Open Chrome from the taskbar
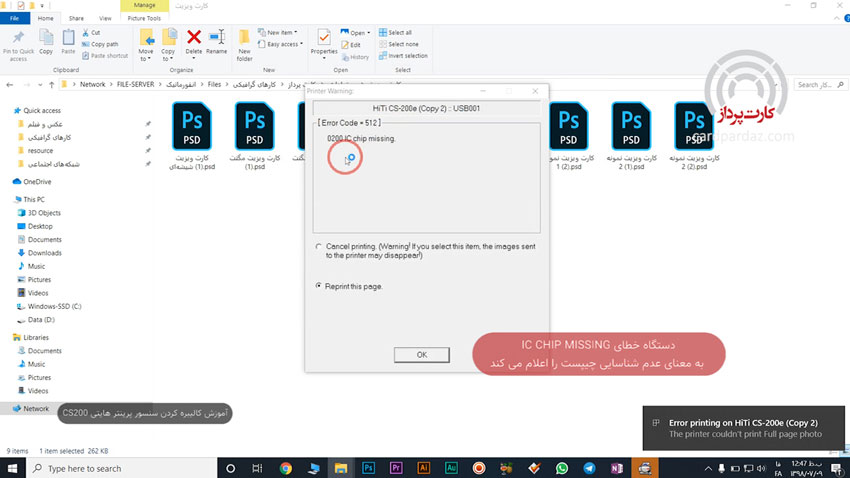 point(286,468)
